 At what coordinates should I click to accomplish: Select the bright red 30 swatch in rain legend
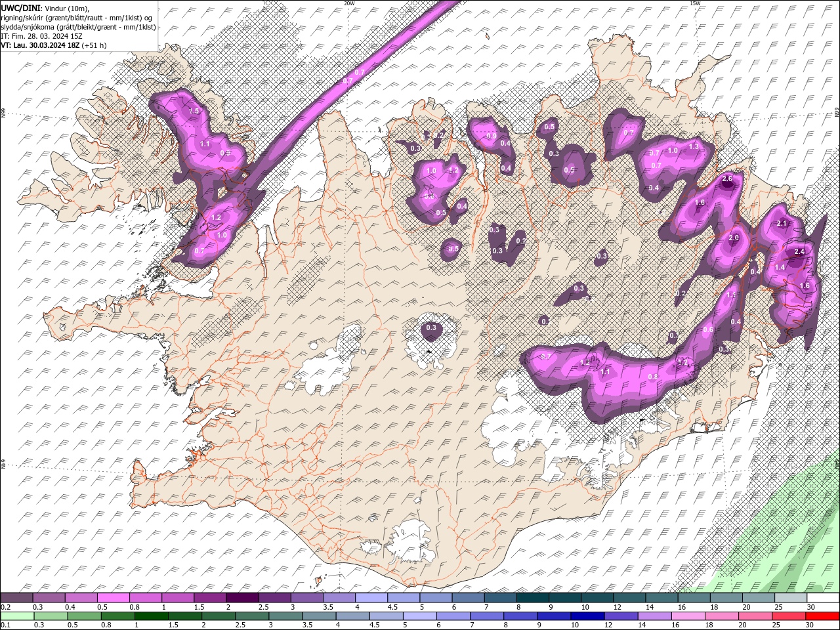point(822,616)
